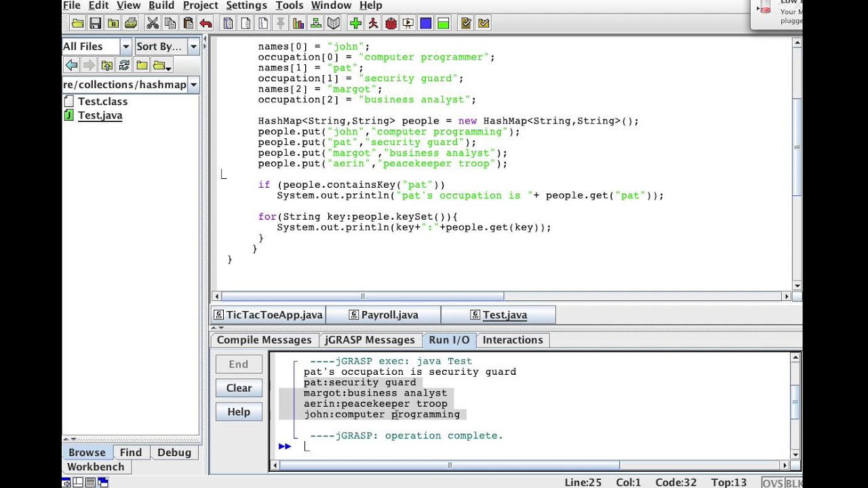Switch to the Find tab
Screen dimensions: 868x488
(131, 452)
